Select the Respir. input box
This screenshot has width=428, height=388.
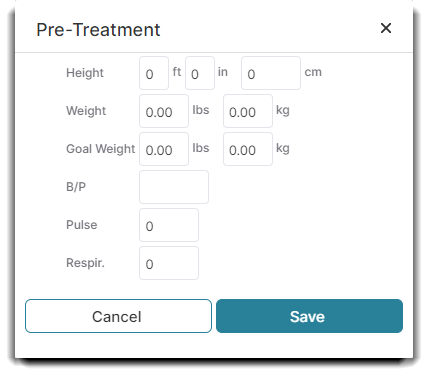[169, 263]
